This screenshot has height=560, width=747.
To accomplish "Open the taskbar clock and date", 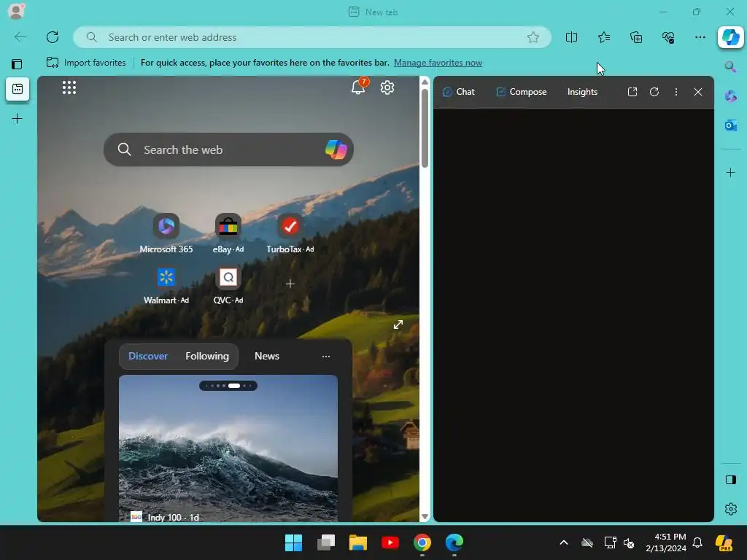I will (666, 542).
